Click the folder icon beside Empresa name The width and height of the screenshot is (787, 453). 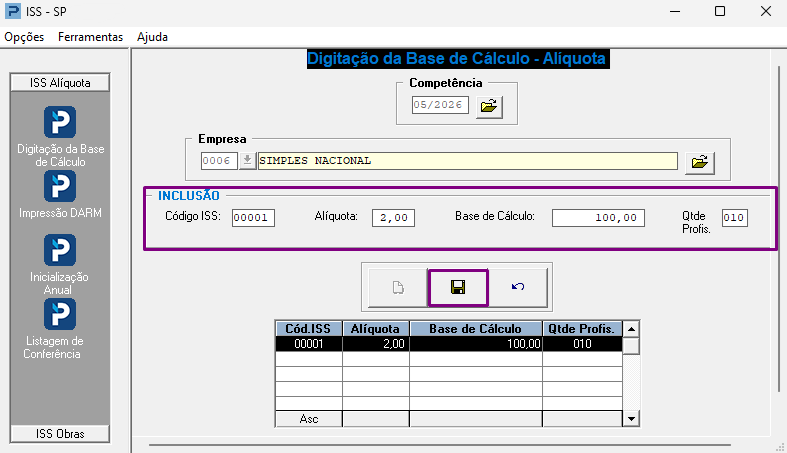tap(700, 162)
